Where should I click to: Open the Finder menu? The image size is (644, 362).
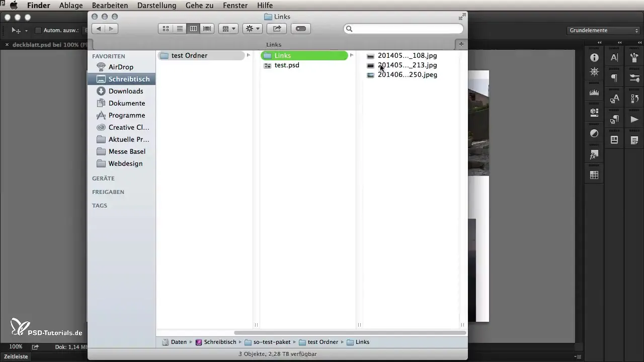pos(38,6)
